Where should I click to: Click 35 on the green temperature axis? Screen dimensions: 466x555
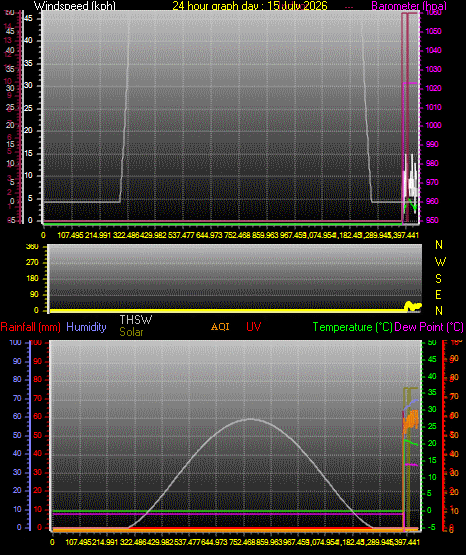point(432,393)
